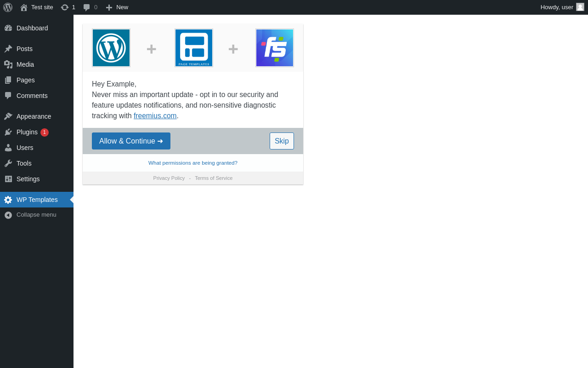Open the updates icon showing 1
The width and height of the screenshot is (588, 368).
68,7
